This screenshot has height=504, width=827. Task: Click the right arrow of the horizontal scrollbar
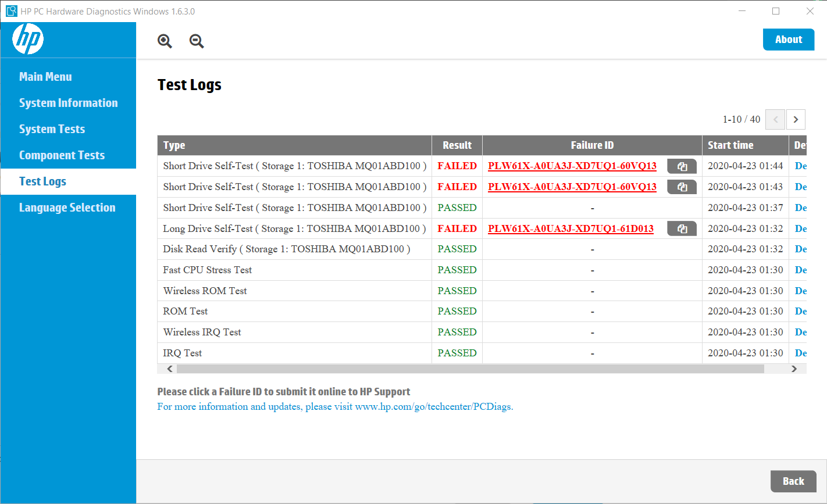[x=794, y=369]
